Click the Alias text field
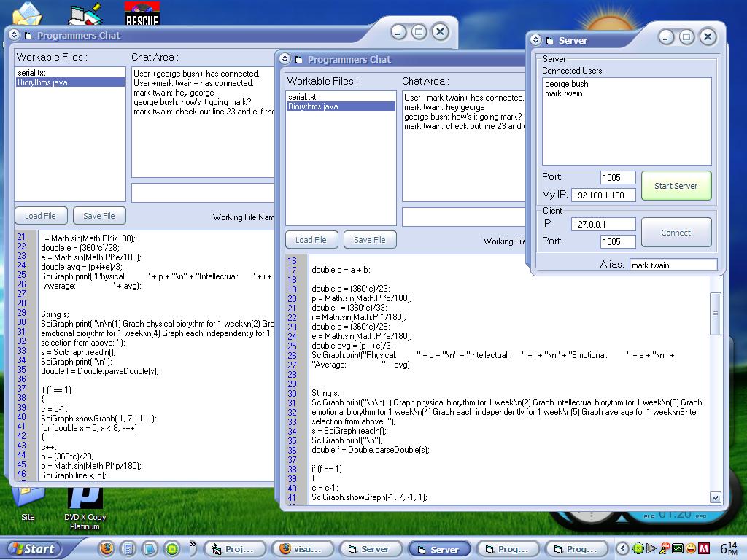 pos(673,265)
